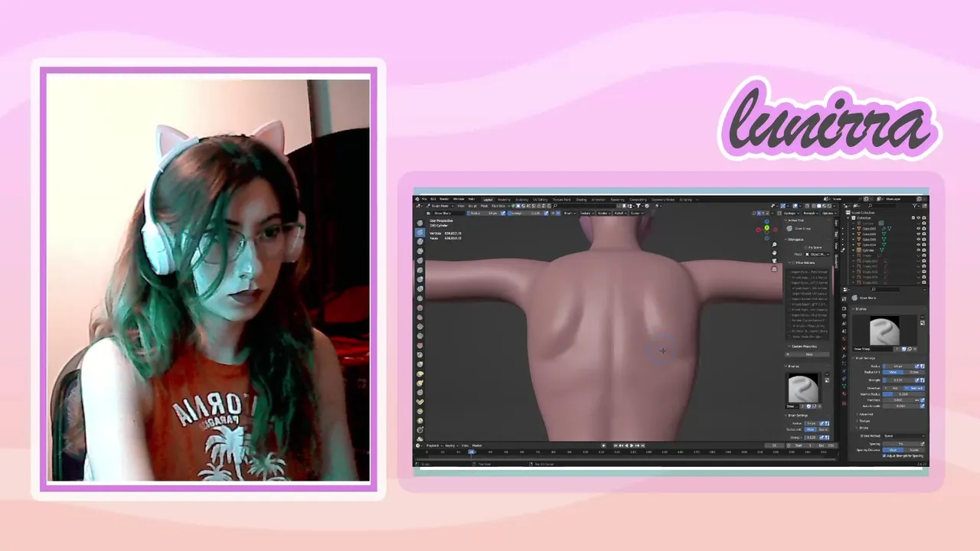Open the Render menu
Image resolution: width=980 pixels, height=551 pixels.
click(x=445, y=199)
